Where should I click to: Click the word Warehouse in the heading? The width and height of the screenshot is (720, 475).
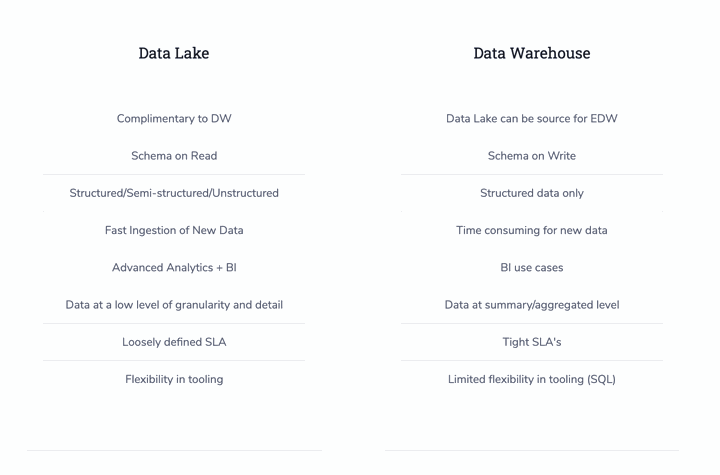(550, 53)
